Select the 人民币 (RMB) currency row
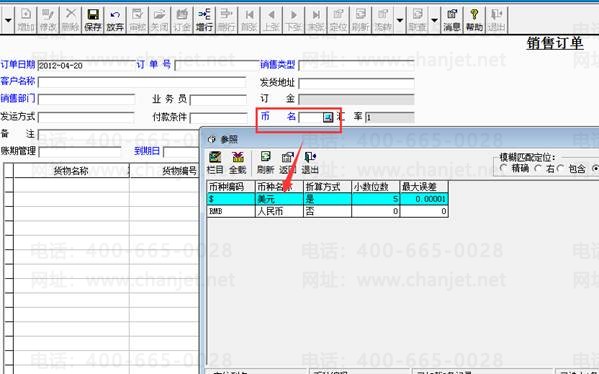599x374 pixels. (327, 211)
